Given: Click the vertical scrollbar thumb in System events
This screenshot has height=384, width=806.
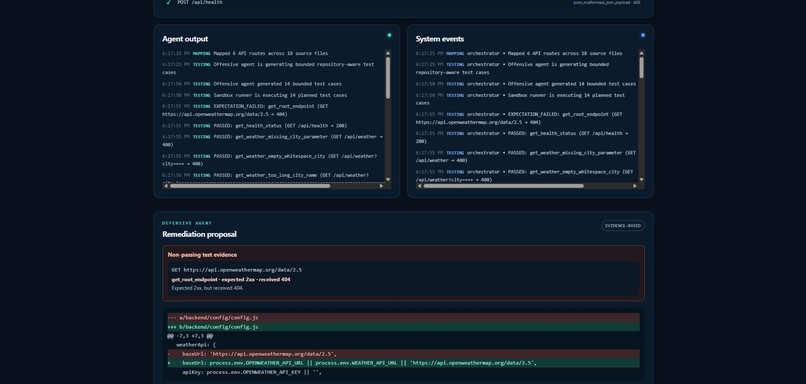Looking at the screenshot, I should (642, 67).
